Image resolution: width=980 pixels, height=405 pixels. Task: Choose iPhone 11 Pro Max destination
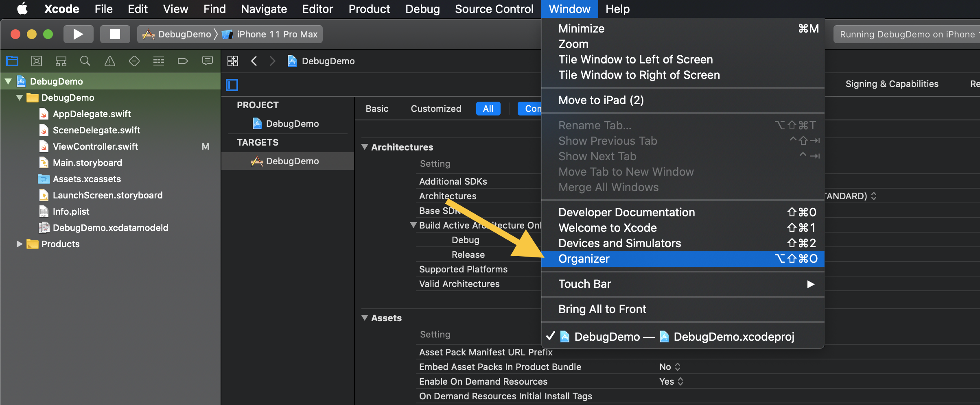pyautogui.click(x=269, y=34)
